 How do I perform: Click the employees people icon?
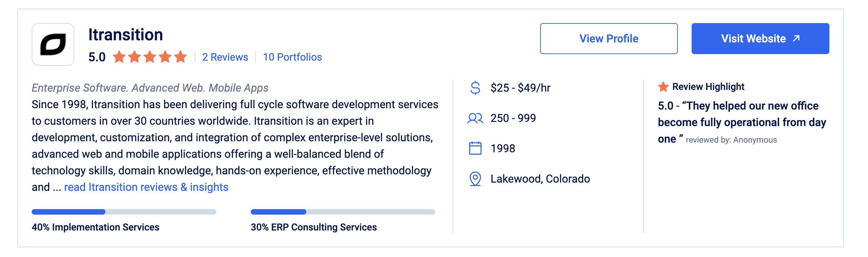click(x=475, y=118)
